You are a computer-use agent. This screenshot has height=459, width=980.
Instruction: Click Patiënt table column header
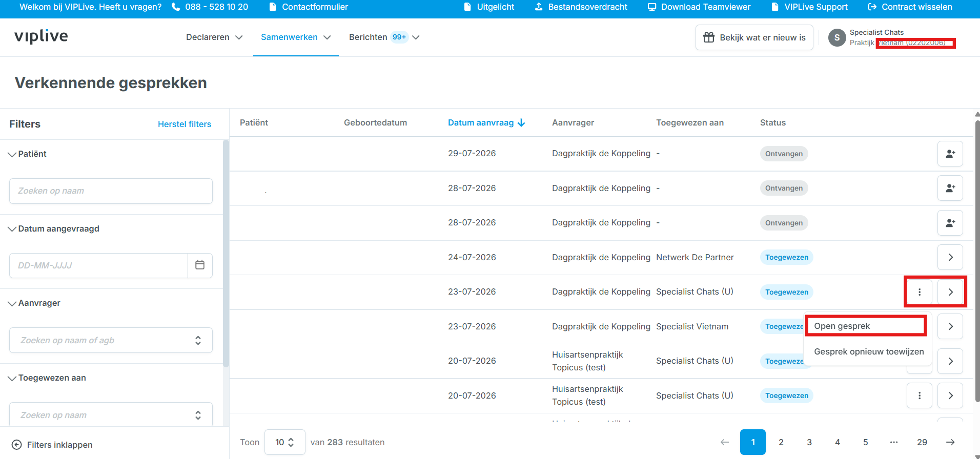(254, 122)
